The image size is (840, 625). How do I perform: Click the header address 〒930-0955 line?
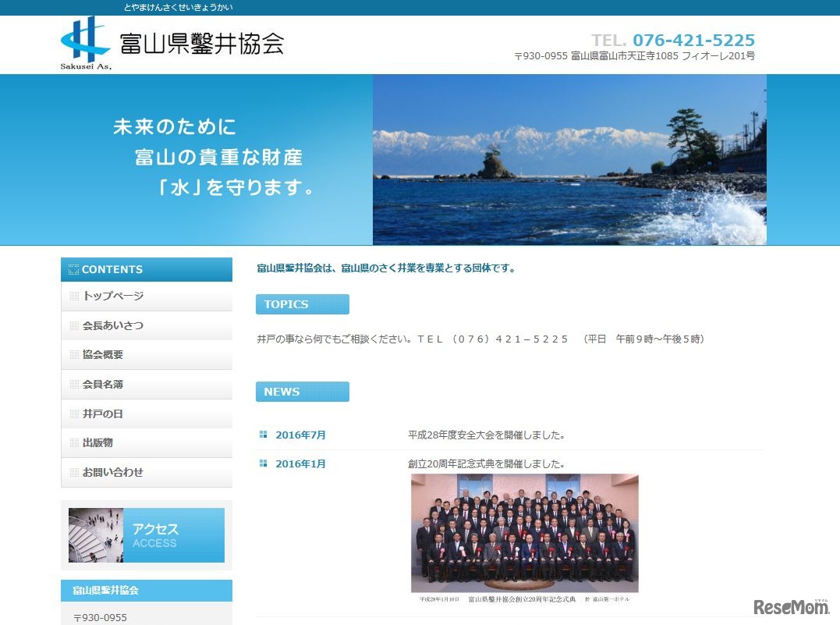coord(634,55)
